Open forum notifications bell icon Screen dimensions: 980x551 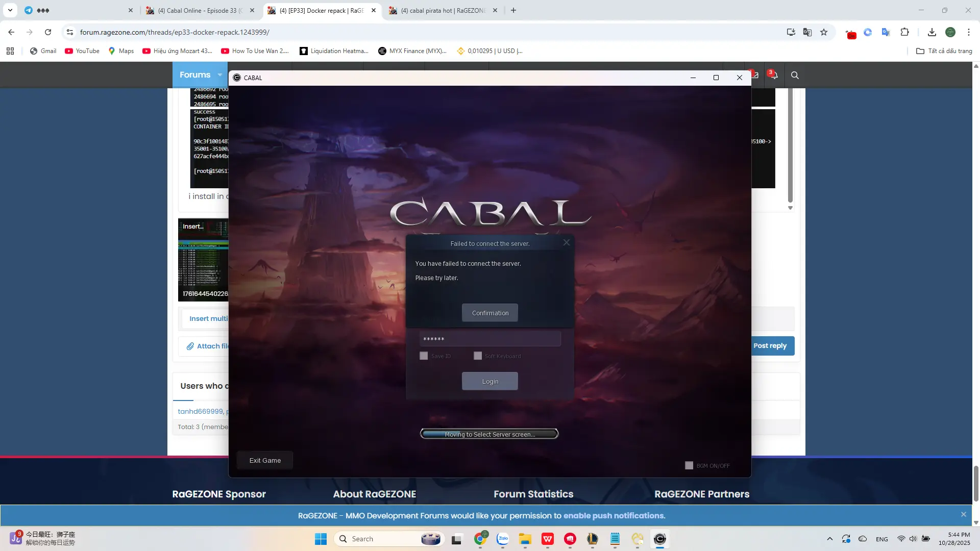tap(774, 75)
